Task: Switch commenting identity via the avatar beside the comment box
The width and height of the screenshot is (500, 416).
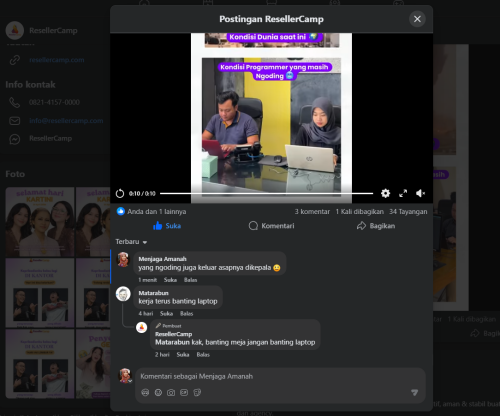Action: (x=125, y=375)
